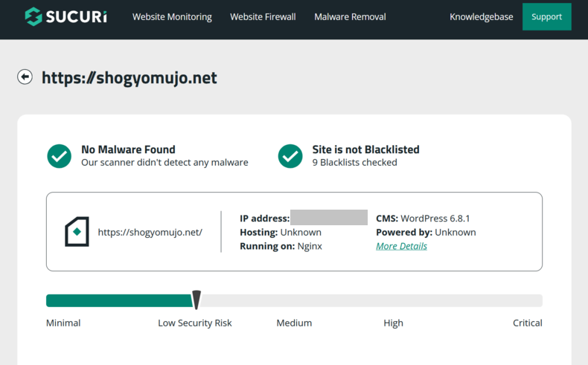
Task: Click the No Malware Found title
Action: tap(128, 149)
